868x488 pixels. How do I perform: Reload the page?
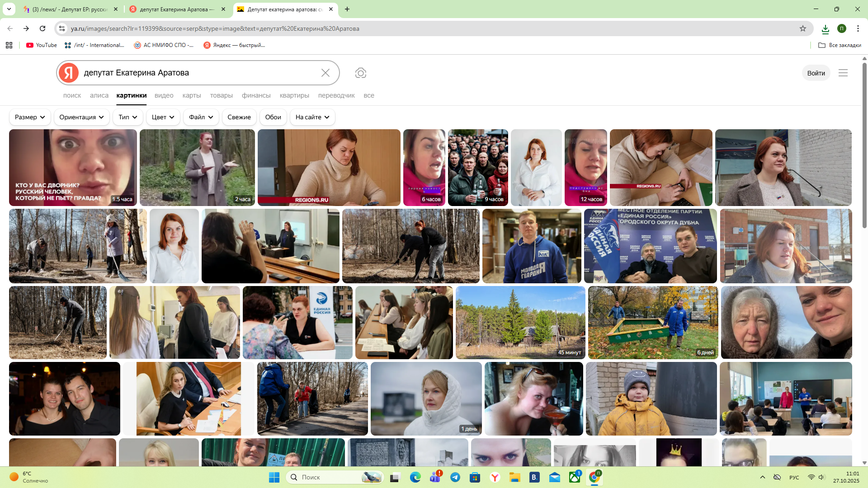[x=42, y=28]
